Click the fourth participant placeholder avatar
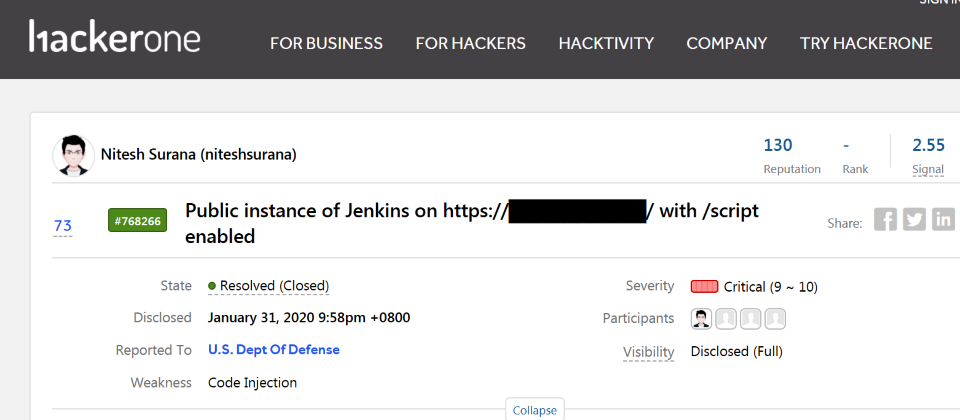 775,318
